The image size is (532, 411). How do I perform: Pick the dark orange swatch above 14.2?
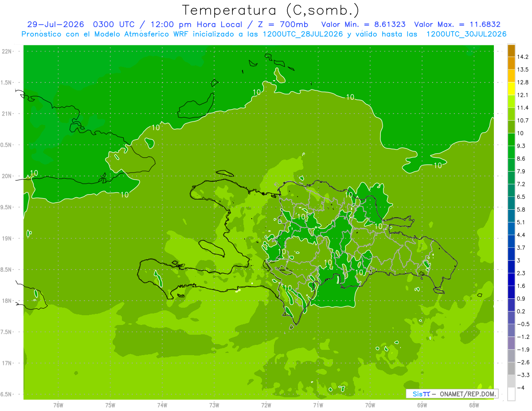coord(511,51)
